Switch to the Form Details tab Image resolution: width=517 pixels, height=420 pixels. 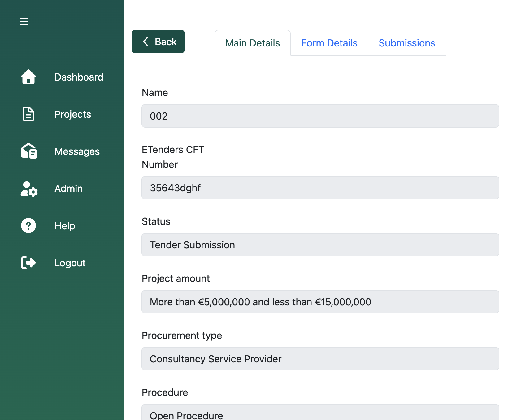pyautogui.click(x=329, y=43)
